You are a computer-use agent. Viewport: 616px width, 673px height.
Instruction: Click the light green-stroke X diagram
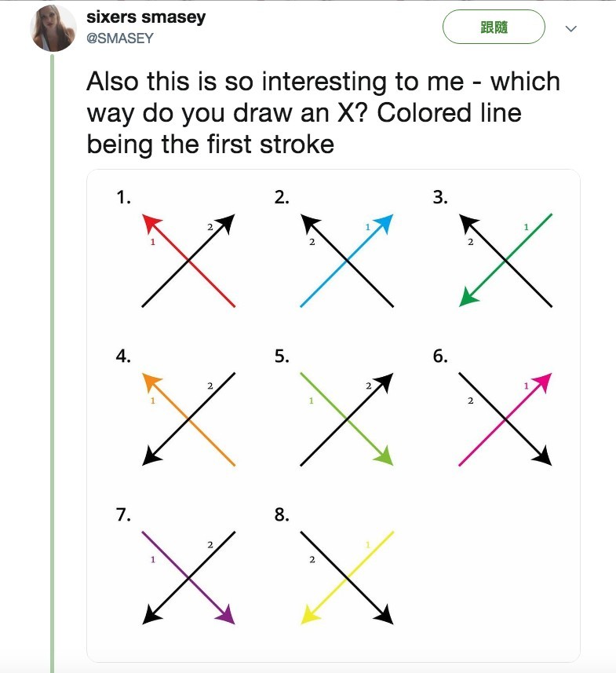[x=346, y=419]
